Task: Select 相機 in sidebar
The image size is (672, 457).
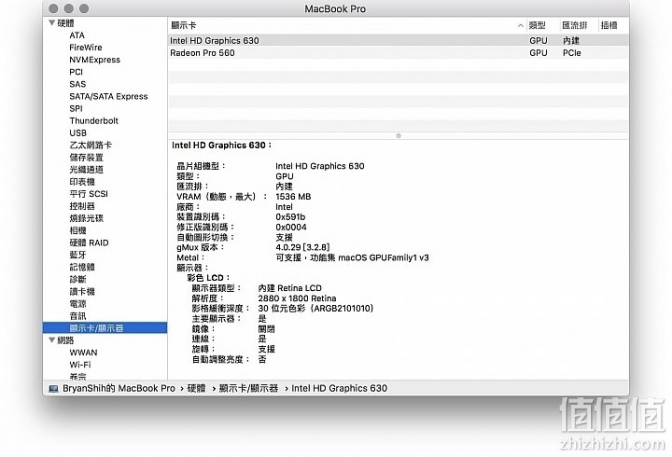Action: point(78,231)
